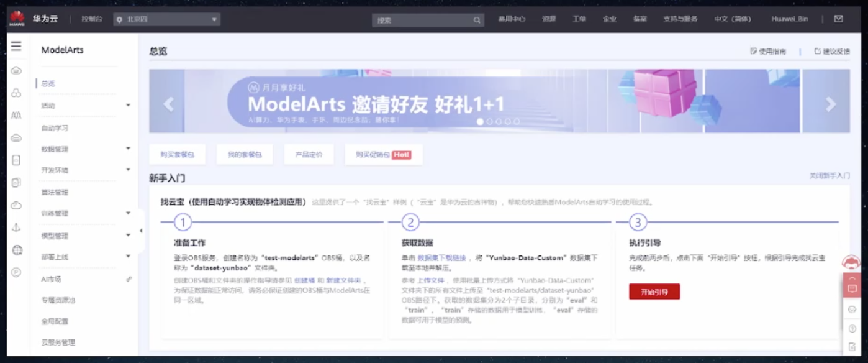Image resolution: width=868 pixels, height=363 pixels.
Task: Expand the 训练管理 sidebar menu
Action: tap(128, 213)
